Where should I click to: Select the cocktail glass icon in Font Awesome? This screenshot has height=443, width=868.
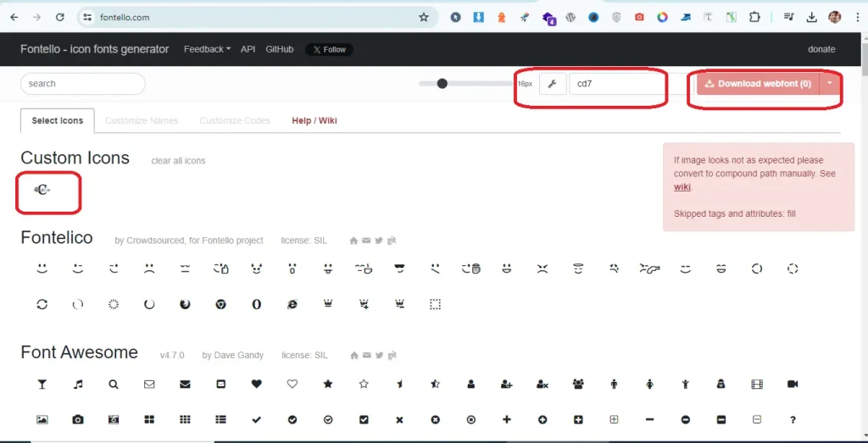pyautogui.click(x=42, y=385)
